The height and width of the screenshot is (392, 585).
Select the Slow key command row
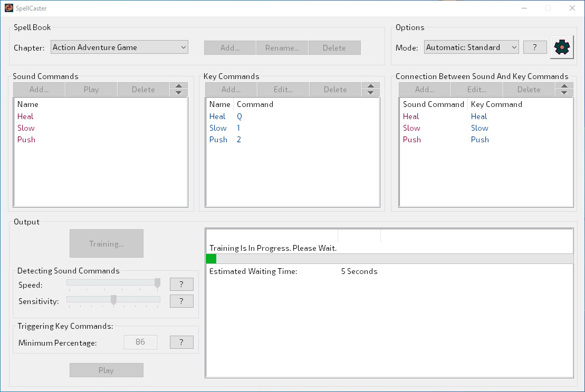tap(218, 128)
